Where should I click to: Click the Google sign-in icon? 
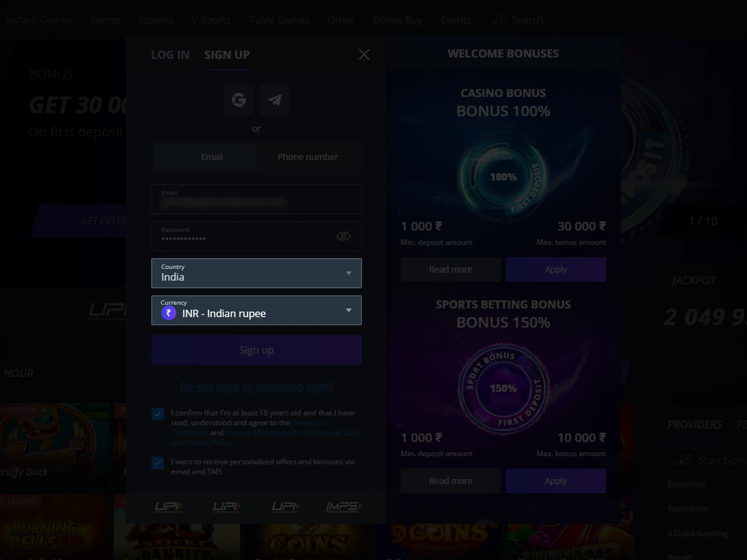pos(239,100)
